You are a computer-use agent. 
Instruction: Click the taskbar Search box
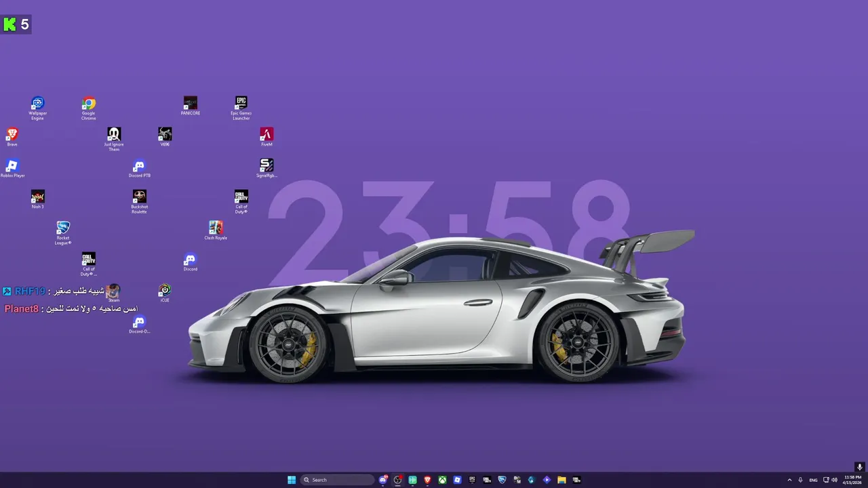[337, 480]
